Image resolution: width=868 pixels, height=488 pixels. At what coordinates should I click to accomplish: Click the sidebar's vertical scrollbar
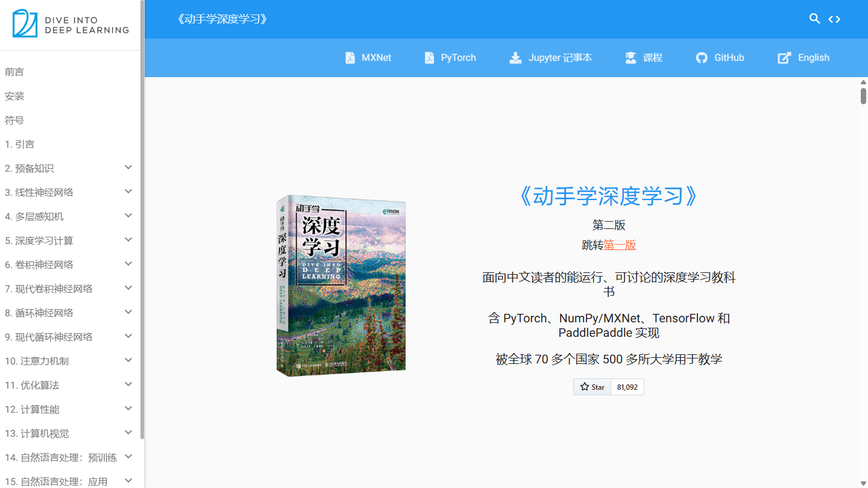142,219
